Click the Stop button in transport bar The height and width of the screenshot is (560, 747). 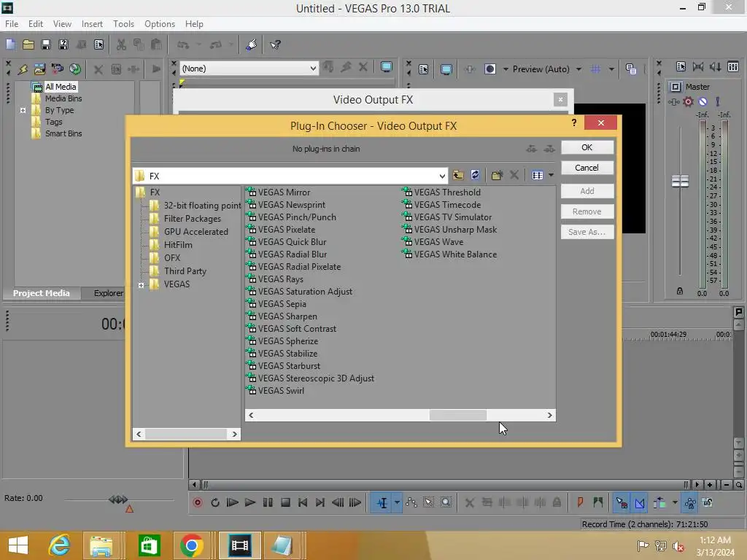[x=285, y=502]
